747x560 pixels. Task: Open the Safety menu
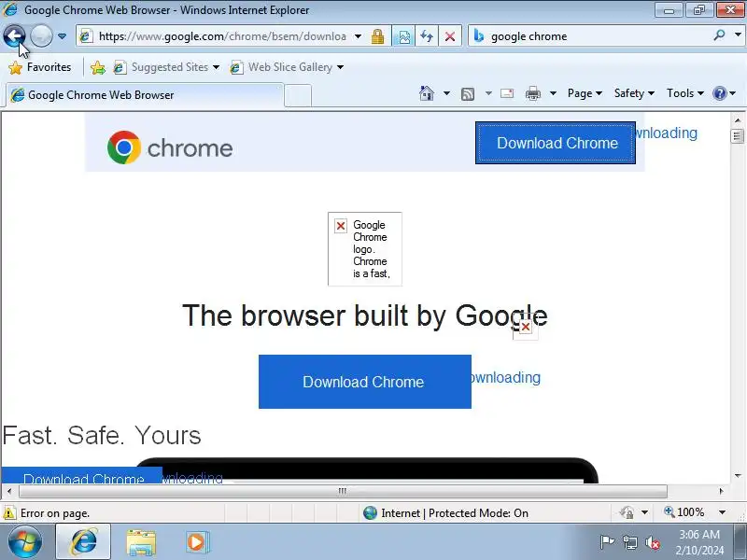[634, 93]
